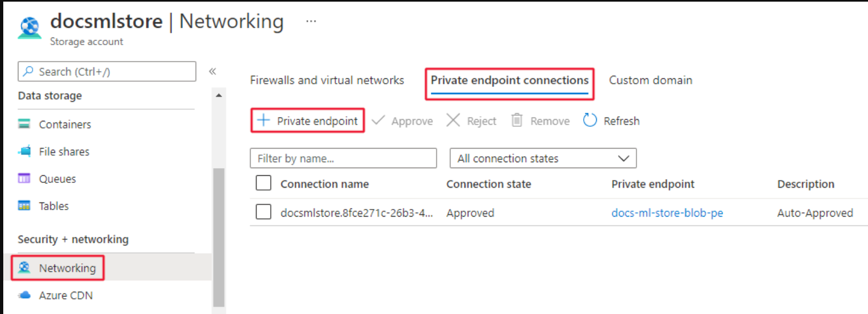Click the Approve button label
This screenshot has height=314, width=868.
[412, 121]
